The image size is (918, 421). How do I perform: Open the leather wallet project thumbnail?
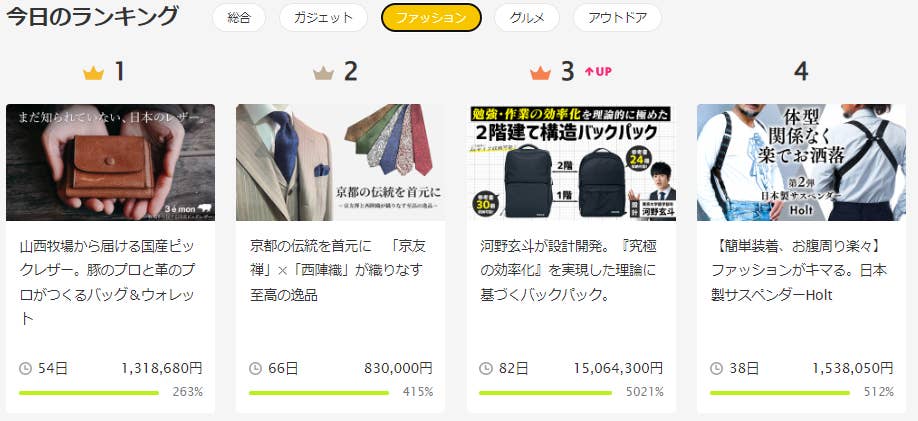111,162
